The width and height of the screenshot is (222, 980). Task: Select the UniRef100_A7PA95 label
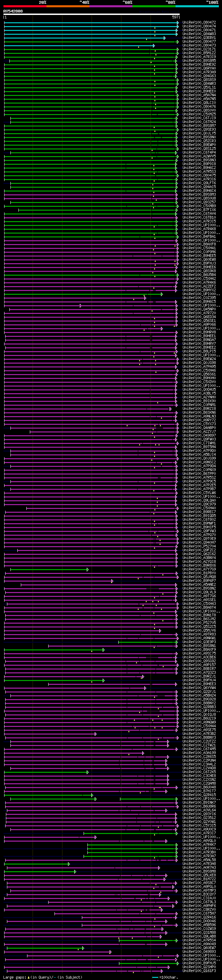(199, 366)
